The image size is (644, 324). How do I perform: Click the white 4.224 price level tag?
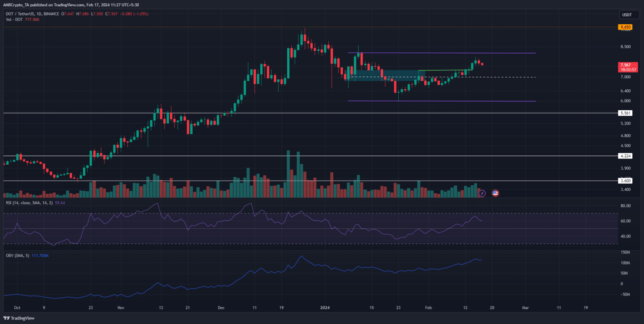[626, 156]
